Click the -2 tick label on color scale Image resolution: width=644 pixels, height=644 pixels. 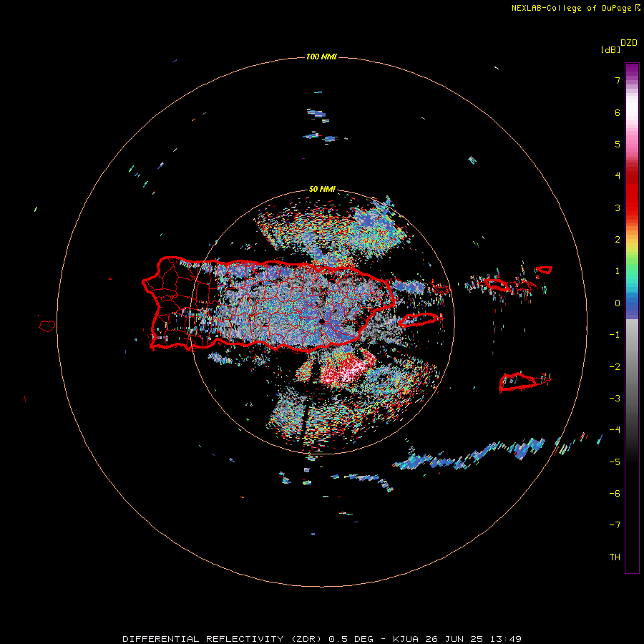pos(615,367)
